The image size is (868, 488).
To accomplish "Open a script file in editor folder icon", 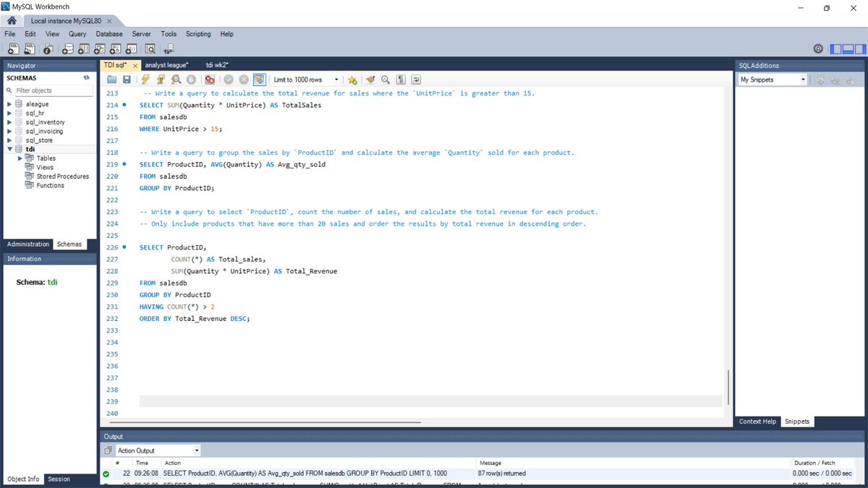I will tap(112, 80).
